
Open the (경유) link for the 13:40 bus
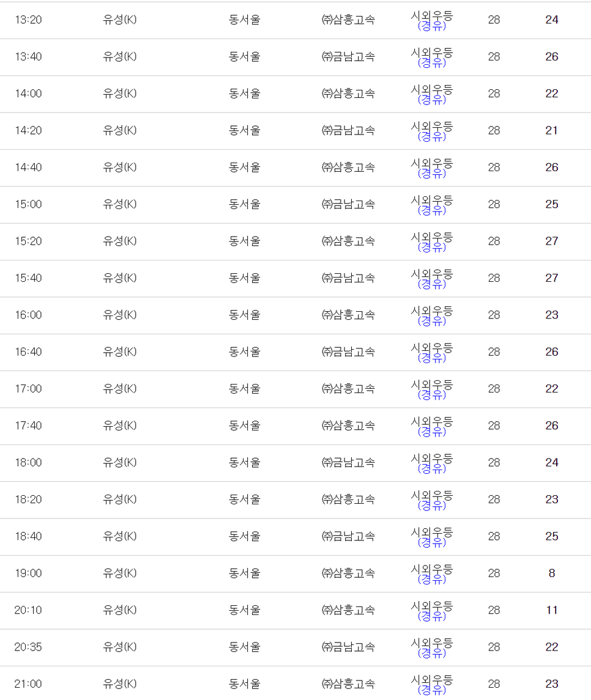pyautogui.click(x=431, y=63)
